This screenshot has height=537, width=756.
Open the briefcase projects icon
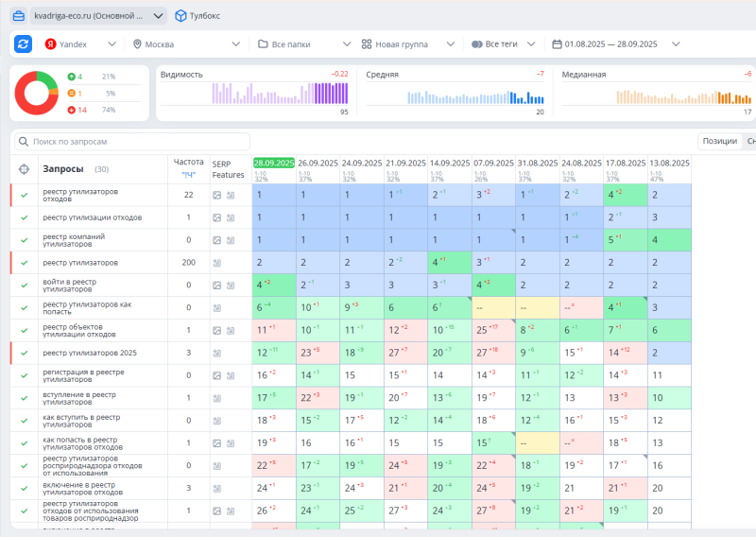(19, 16)
